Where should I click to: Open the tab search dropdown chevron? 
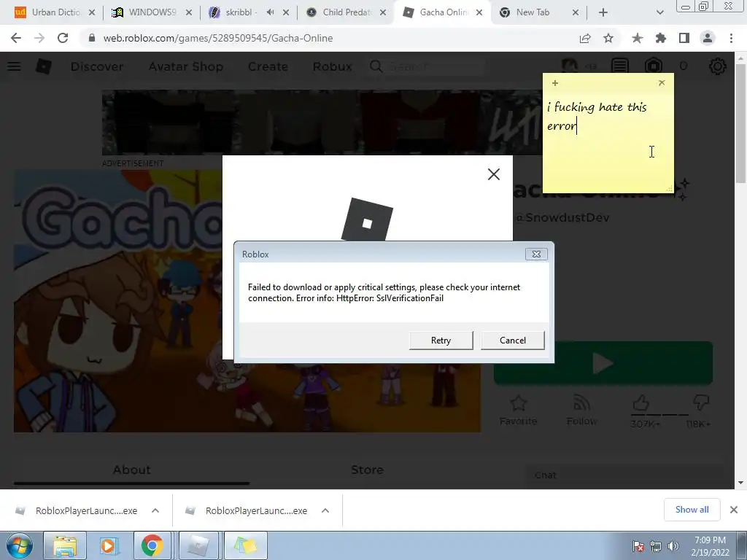pyautogui.click(x=659, y=13)
